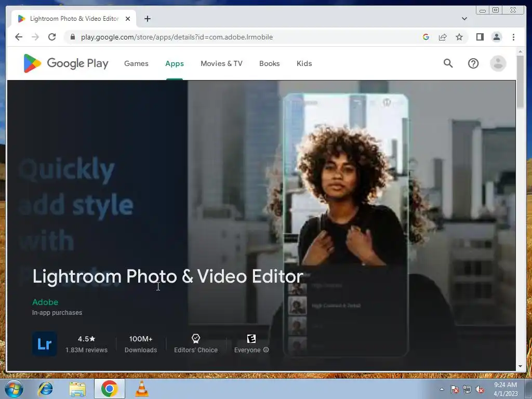Click the 4.5 star rating
The image size is (532, 399).
87,339
